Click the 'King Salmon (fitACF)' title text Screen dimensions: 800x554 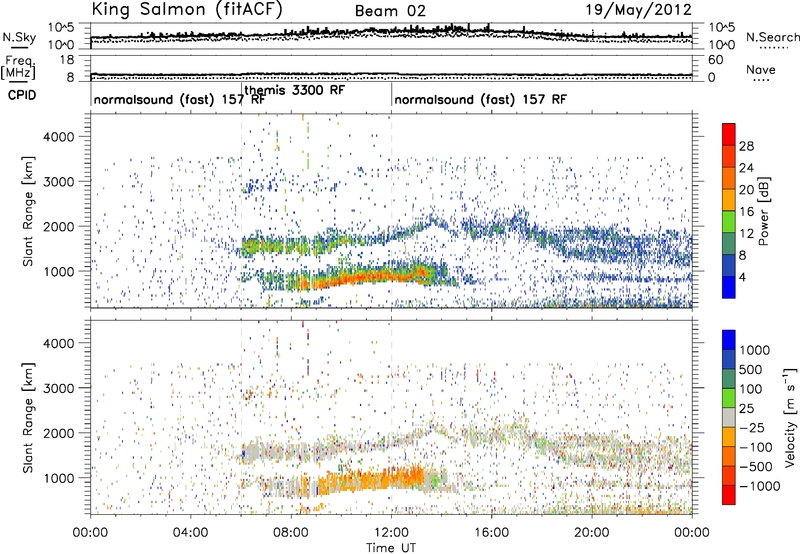coord(187,10)
